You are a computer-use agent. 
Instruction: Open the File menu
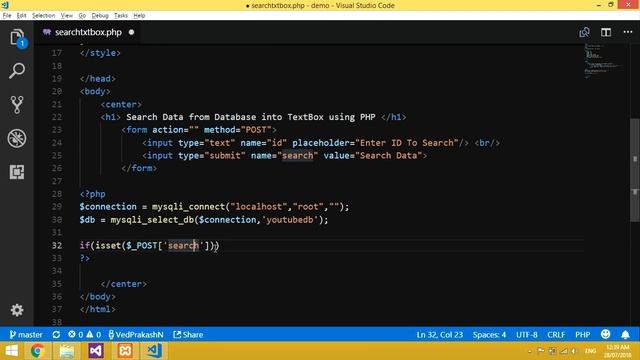tap(7, 16)
